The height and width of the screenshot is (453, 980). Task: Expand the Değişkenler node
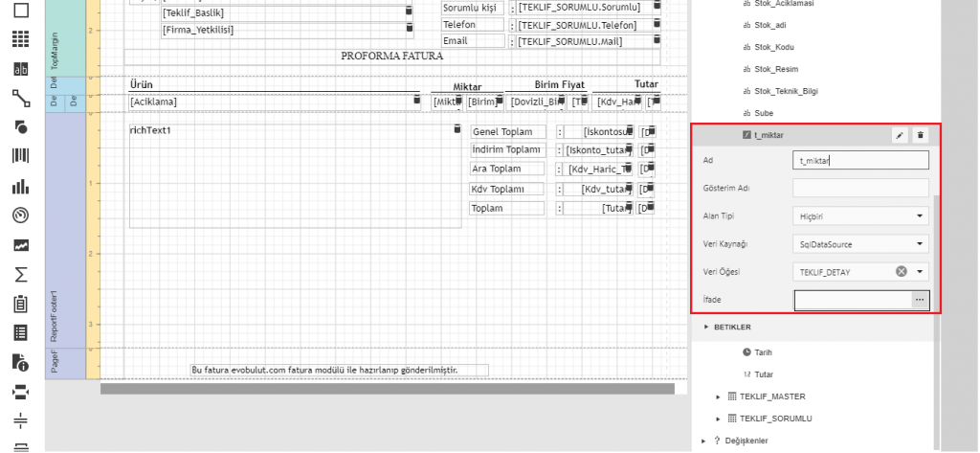pyautogui.click(x=703, y=441)
